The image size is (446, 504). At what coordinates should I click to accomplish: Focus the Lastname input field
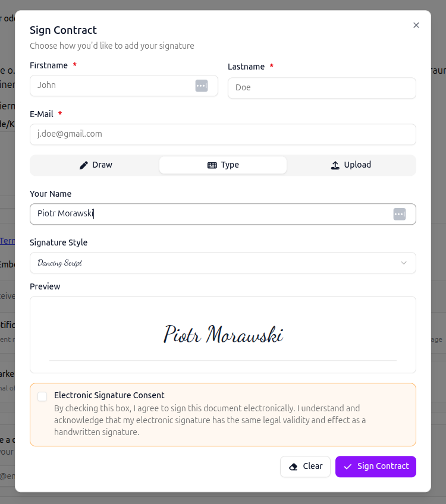click(x=322, y=88)
